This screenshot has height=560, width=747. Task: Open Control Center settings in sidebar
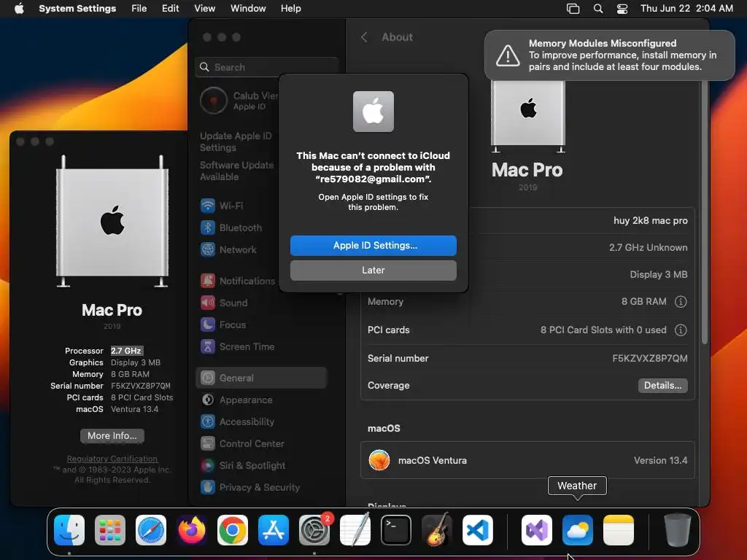pos(242,444)
